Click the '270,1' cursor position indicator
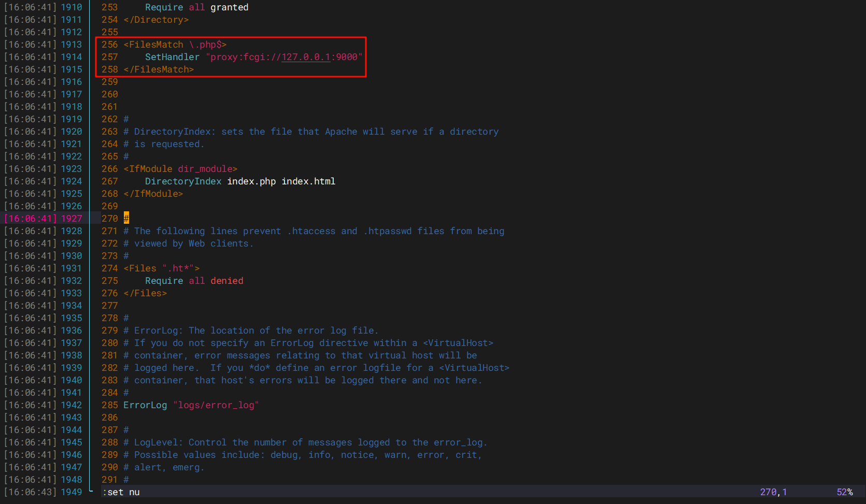866x504 pixels. 773,492
